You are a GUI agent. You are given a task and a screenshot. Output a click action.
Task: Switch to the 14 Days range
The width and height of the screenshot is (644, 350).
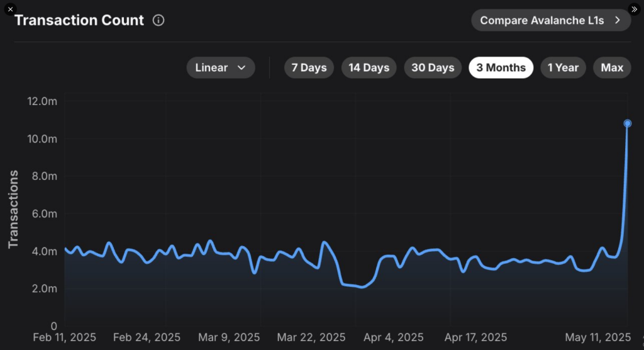click(x=369, y=68)
